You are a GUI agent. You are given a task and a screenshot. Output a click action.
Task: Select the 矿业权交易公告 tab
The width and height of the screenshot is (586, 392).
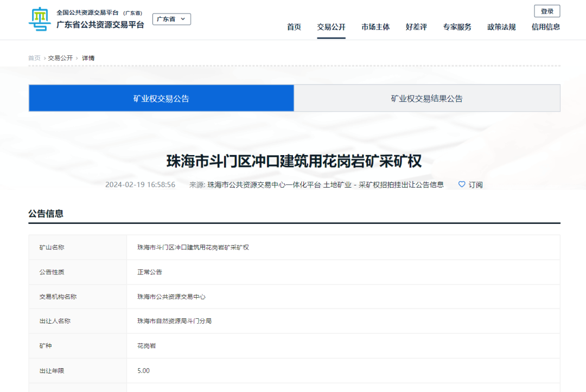pyautogui.click(x=161, y=99)
